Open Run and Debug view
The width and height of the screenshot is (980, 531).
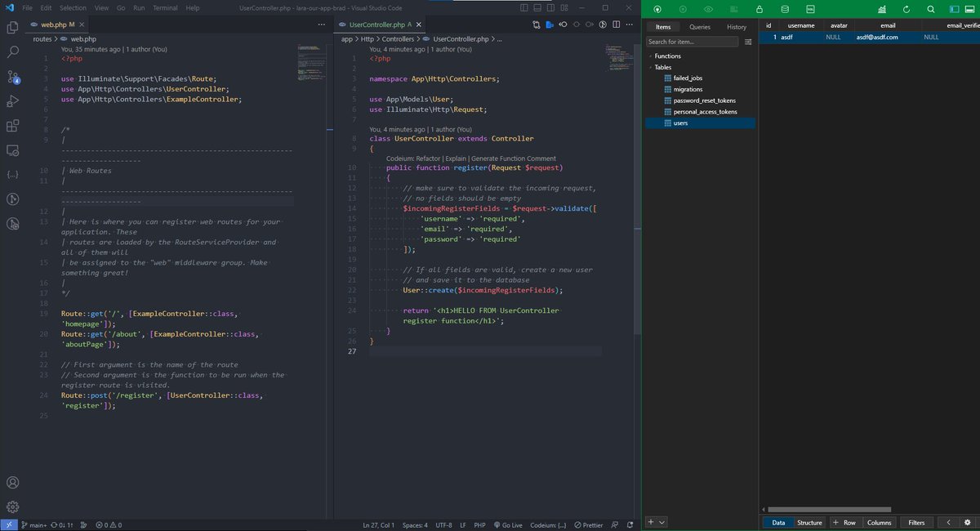pos(12,101)
